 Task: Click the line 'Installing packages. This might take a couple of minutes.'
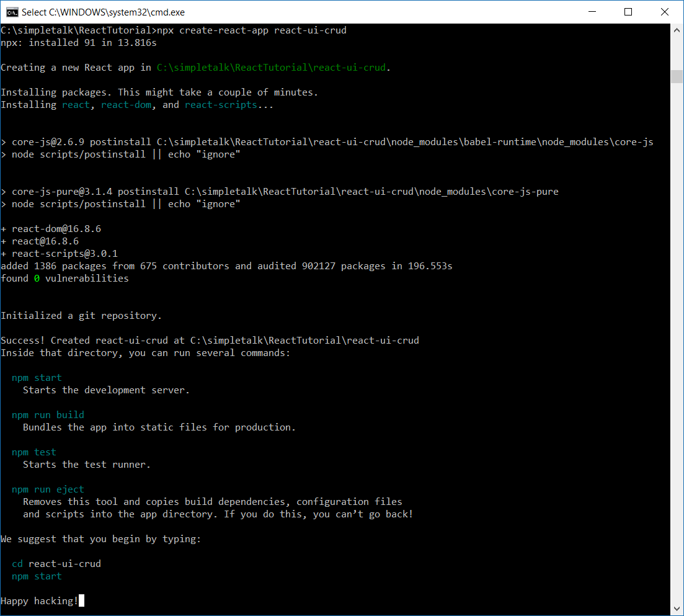(159, 92)
